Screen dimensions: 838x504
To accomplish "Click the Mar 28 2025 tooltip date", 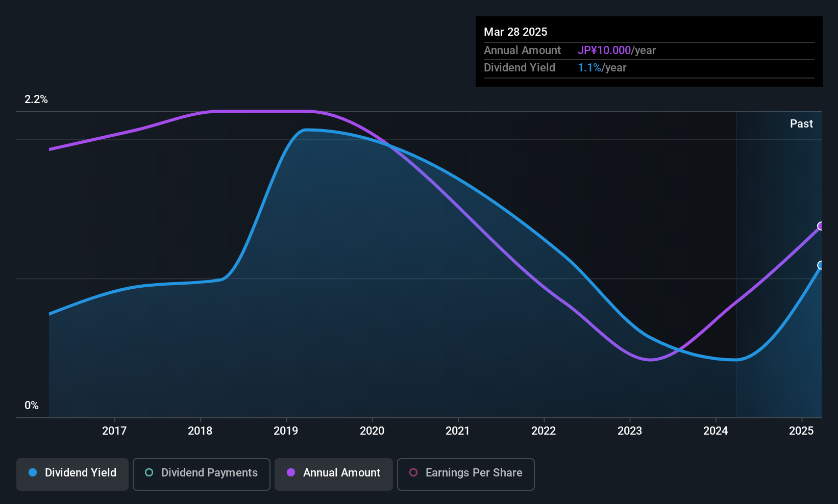I will [x=515, y=32].
